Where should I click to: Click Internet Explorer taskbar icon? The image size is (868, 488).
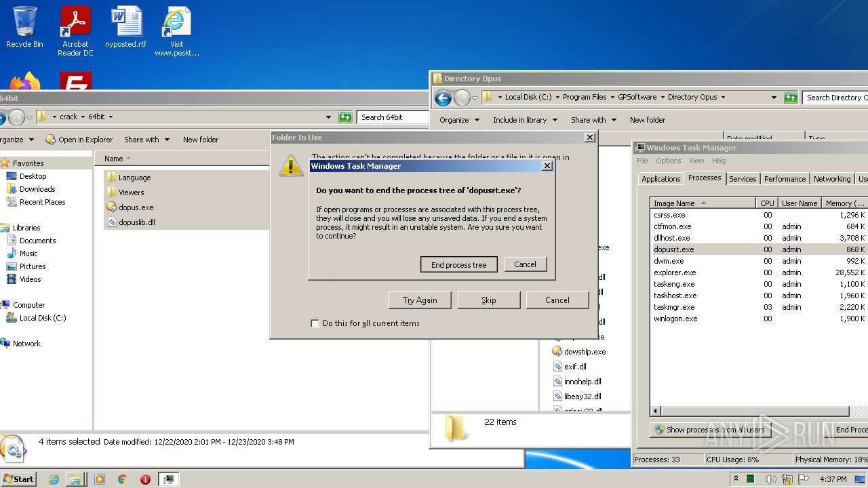(x=54, y=479)
